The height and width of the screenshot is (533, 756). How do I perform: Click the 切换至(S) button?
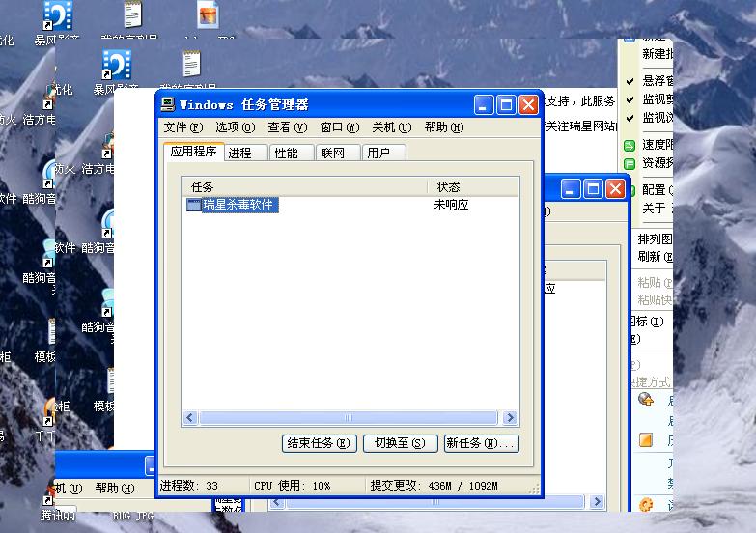click(400, 443)
